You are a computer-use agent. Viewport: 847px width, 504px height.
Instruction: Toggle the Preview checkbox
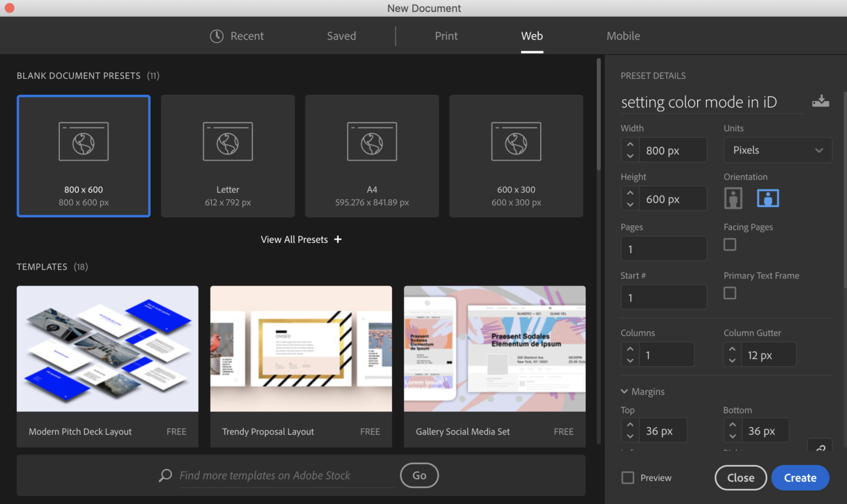(627, 477)
